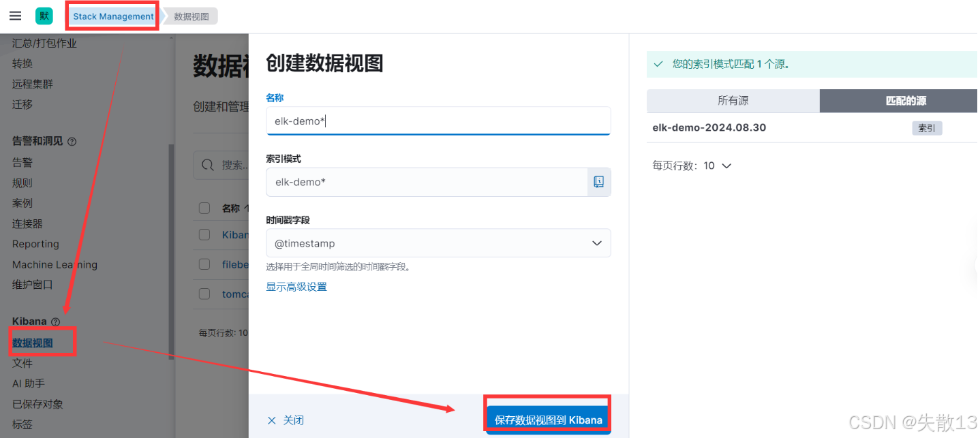The width and height of the screenshot is (980, 440).
Task: Click the elk-demo-2024.08.30 matched index row
Action: 812,127
